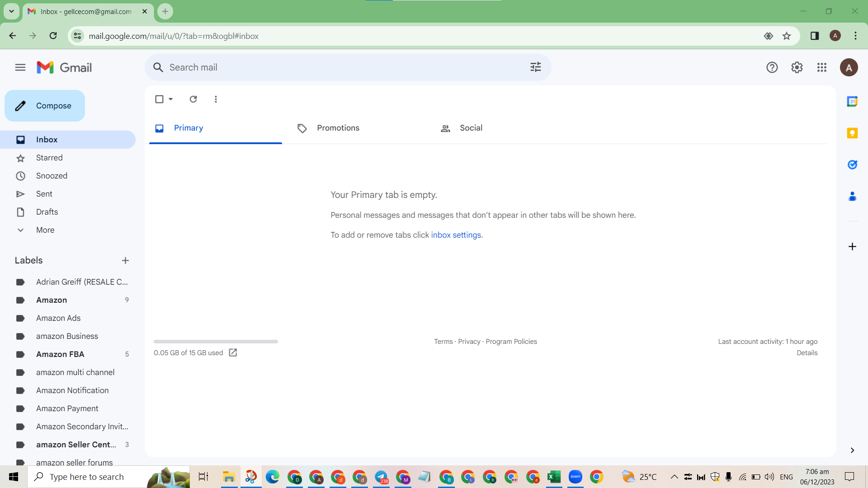Image resolution: width=868 pixels, height=488 pixels.
Task: Go back in browser
Action: [13, 36]
